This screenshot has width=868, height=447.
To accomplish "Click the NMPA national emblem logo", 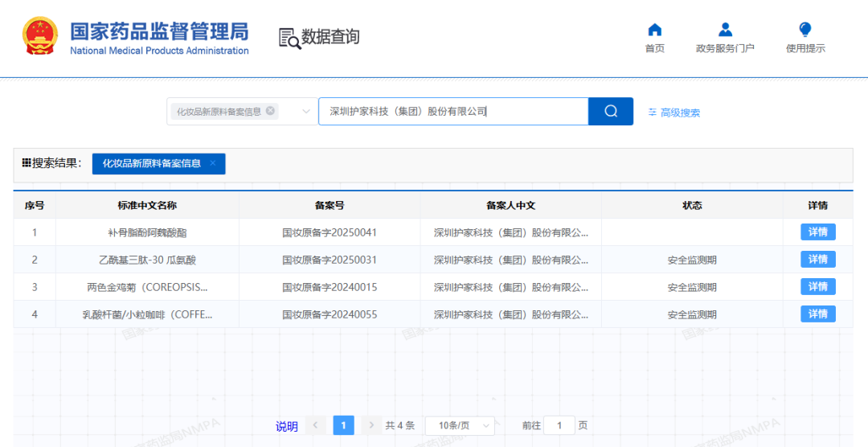I will tap(40, 37).
